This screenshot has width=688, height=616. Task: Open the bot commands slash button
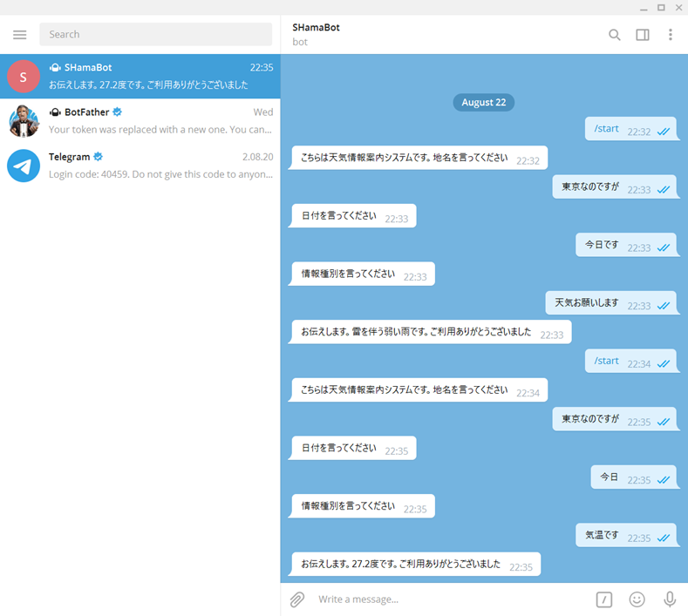tap(604, 599)
